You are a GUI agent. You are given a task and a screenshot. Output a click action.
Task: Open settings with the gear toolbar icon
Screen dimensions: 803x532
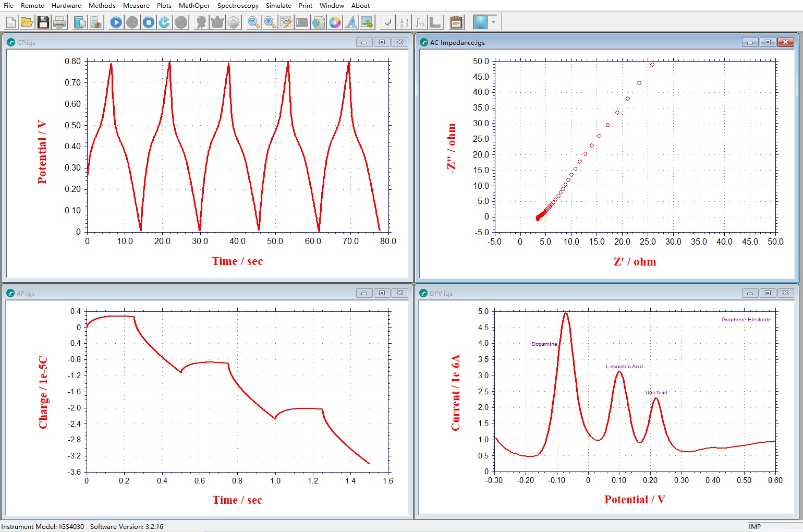234,22
